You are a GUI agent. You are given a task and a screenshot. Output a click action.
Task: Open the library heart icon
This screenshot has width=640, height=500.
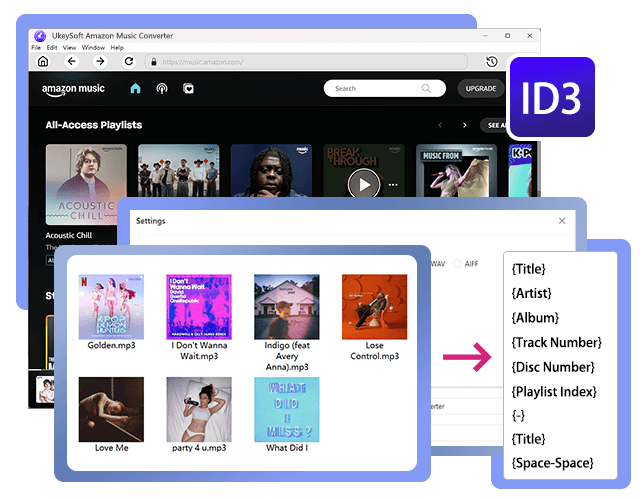189,88
